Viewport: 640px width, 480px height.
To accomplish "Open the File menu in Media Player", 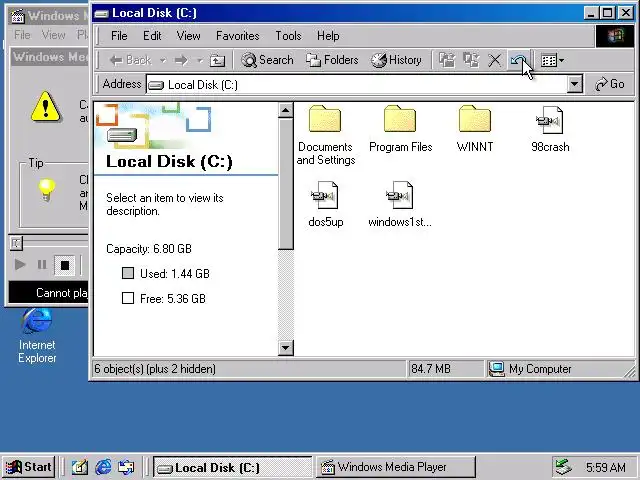I will point(22,35).
